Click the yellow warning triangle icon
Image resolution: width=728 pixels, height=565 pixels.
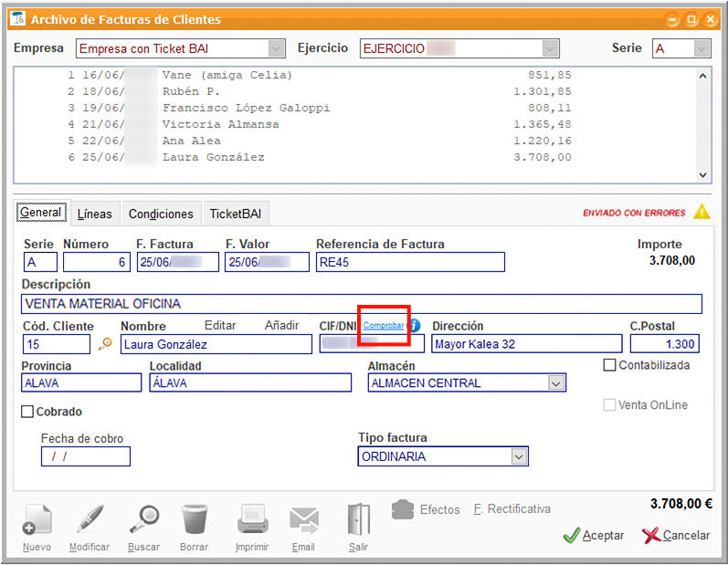tap(701, 212)
